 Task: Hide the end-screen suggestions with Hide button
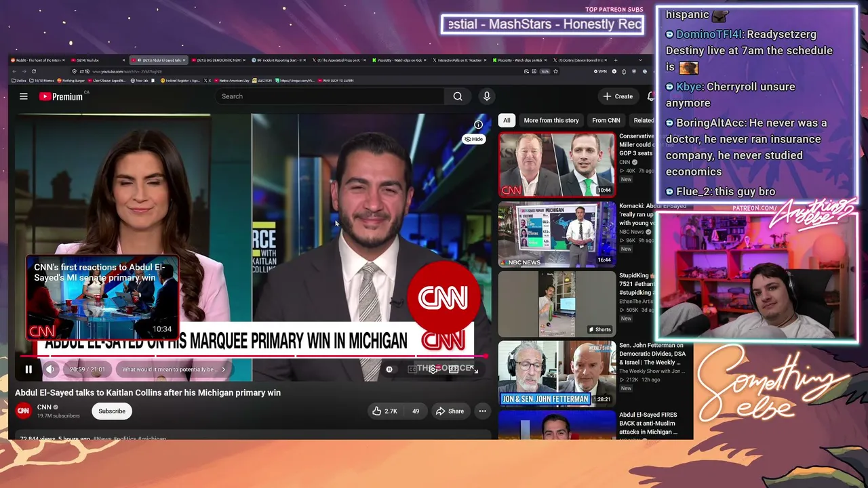click(x=473, y=139)
